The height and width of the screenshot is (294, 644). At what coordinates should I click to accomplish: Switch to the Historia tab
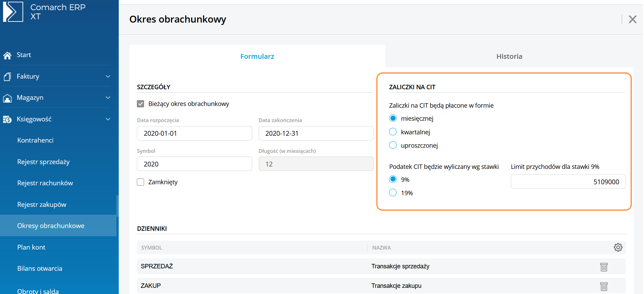(x=509, y=56)
